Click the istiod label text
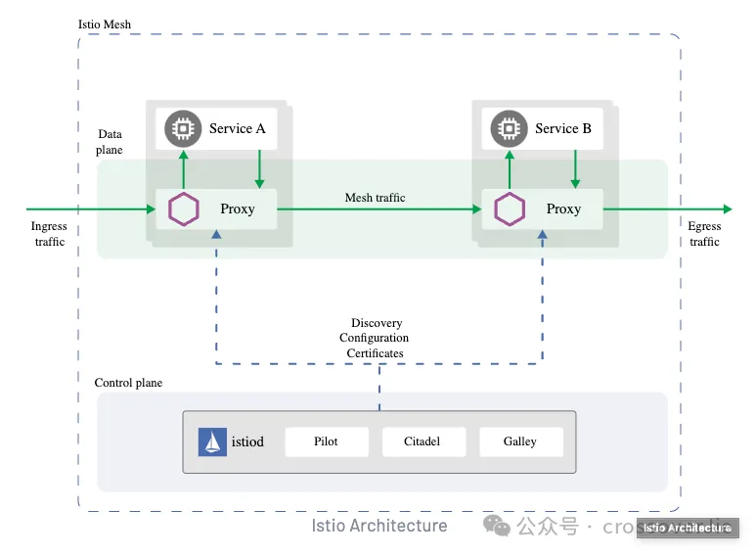The width and height of the screenshot is (756, 556). pos(247,441)
